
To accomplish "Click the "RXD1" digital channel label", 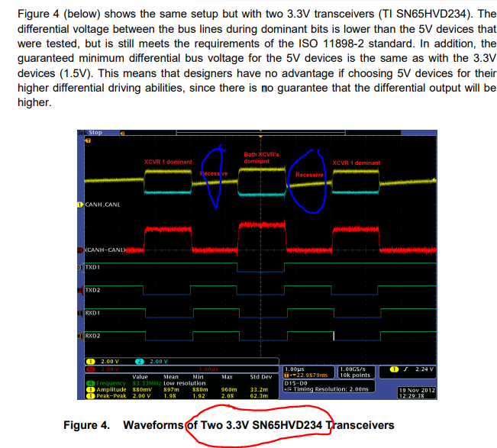I will [x=92, y=313].
